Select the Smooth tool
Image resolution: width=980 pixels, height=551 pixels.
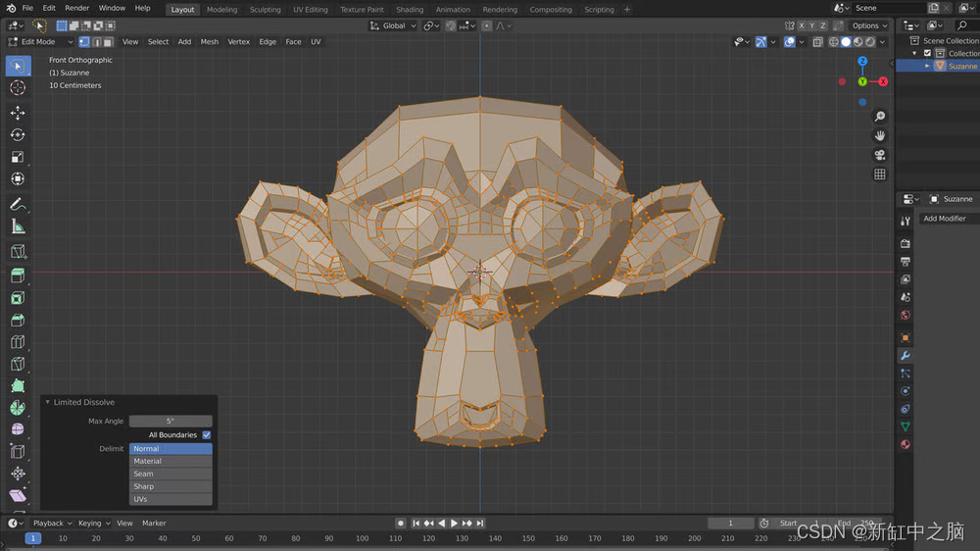click(x=18, y=429)
